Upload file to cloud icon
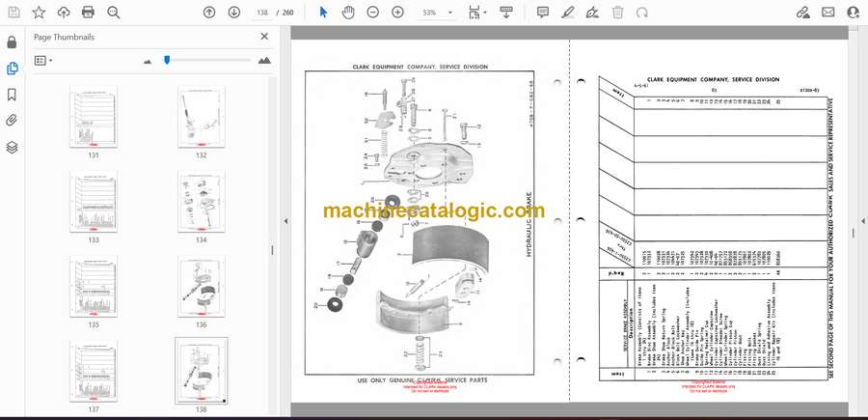868x420 pixels. [x=64, y=13]
